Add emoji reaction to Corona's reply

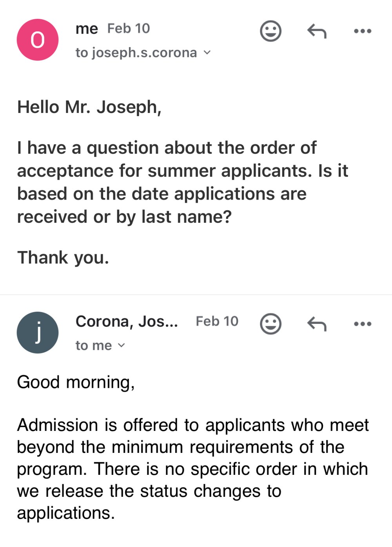270,324
